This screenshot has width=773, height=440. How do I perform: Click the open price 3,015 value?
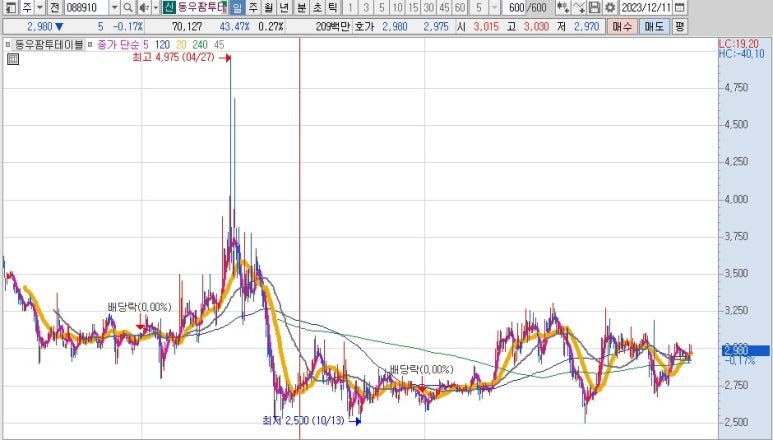click(x=486, y=27)
